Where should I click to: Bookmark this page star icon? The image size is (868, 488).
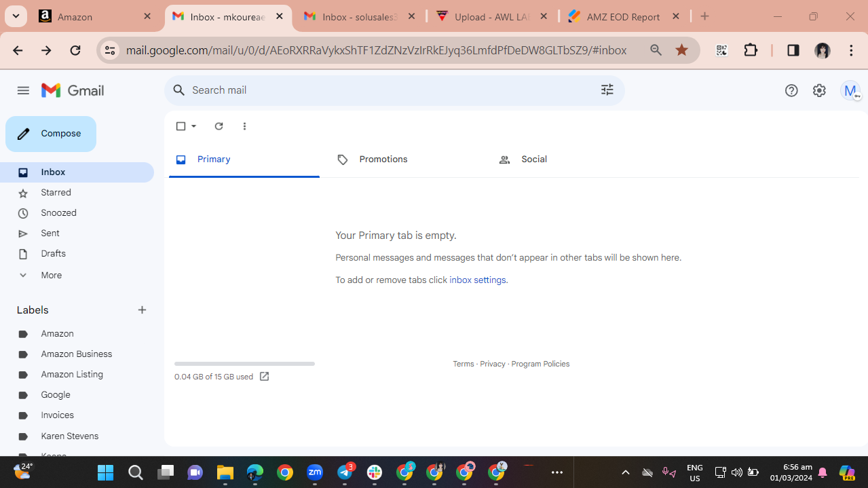click(x=682, y=50)
